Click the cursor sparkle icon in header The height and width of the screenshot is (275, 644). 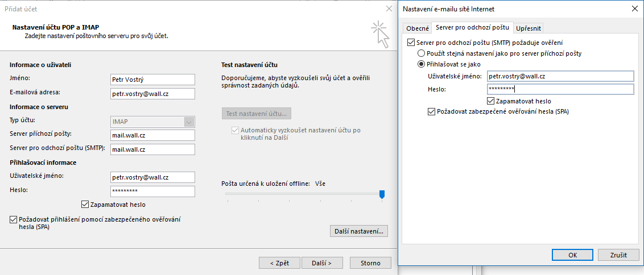pos(380,35)
